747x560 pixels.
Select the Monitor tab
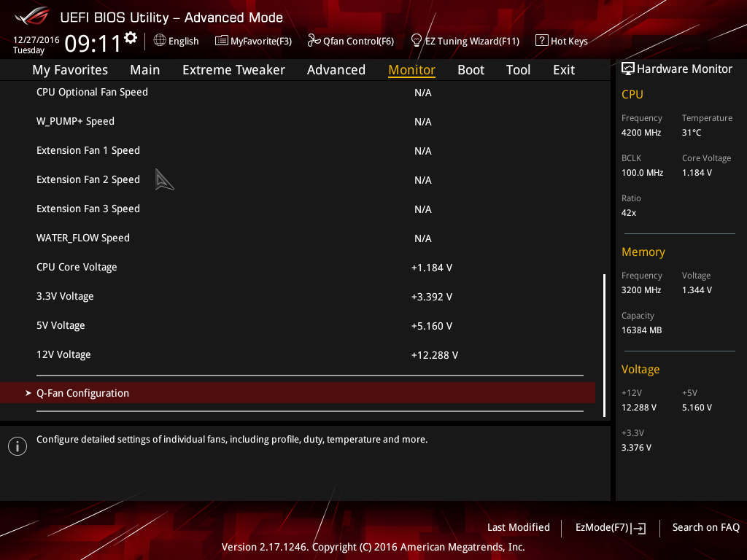411,70
